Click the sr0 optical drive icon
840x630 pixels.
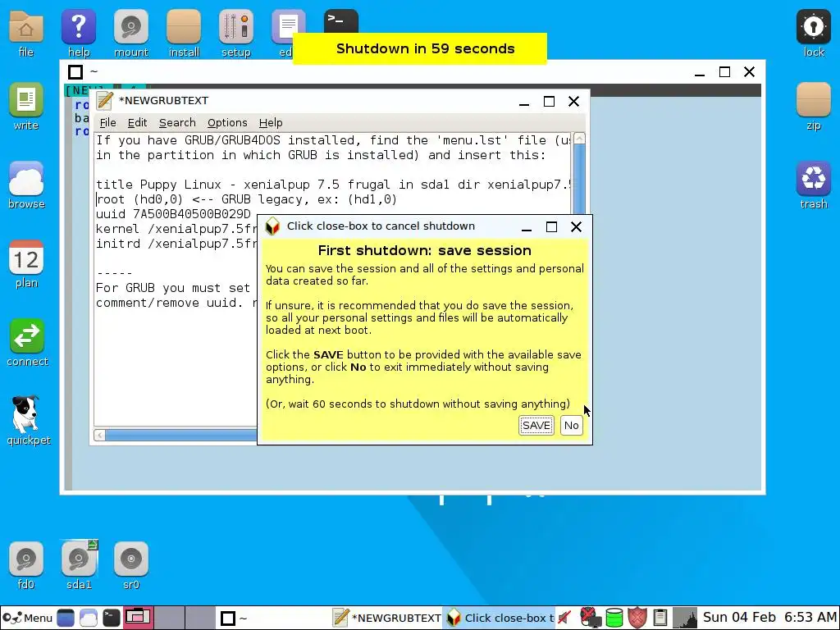point(130,566)
